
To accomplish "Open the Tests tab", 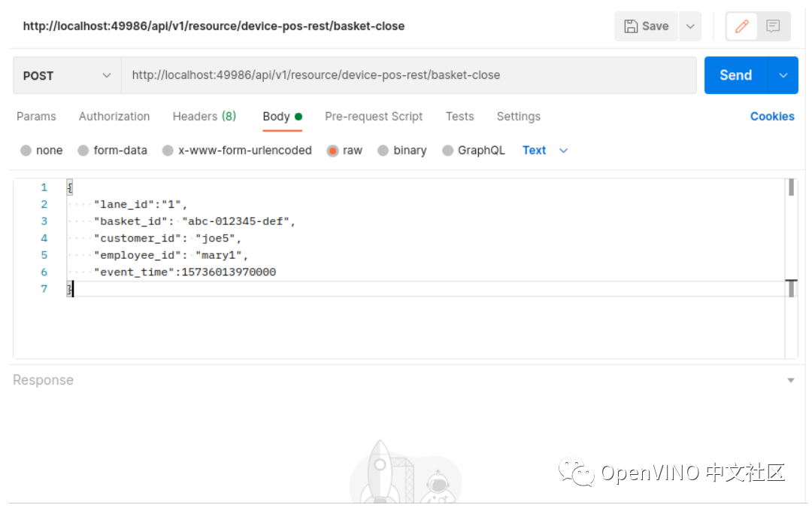I will point(459,117).
